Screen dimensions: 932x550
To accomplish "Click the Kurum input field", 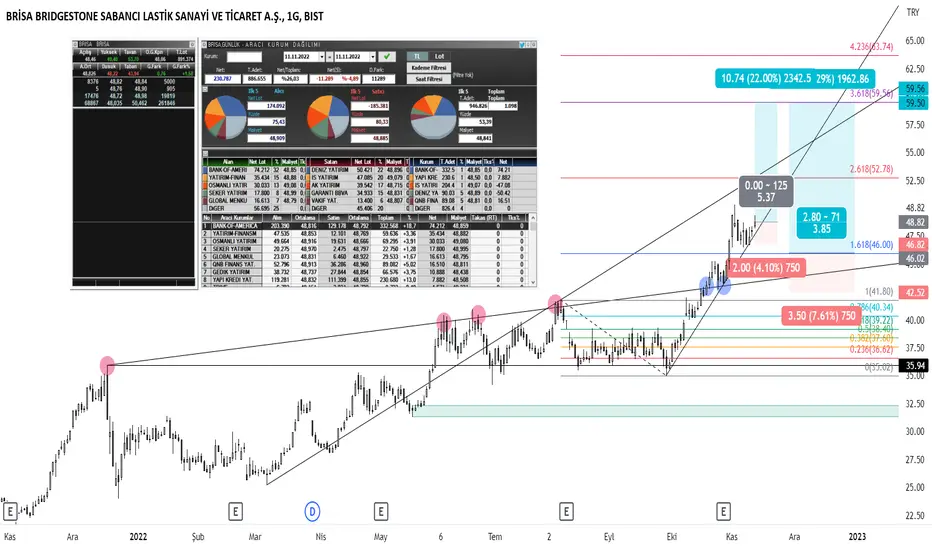I will coord(244,57).
